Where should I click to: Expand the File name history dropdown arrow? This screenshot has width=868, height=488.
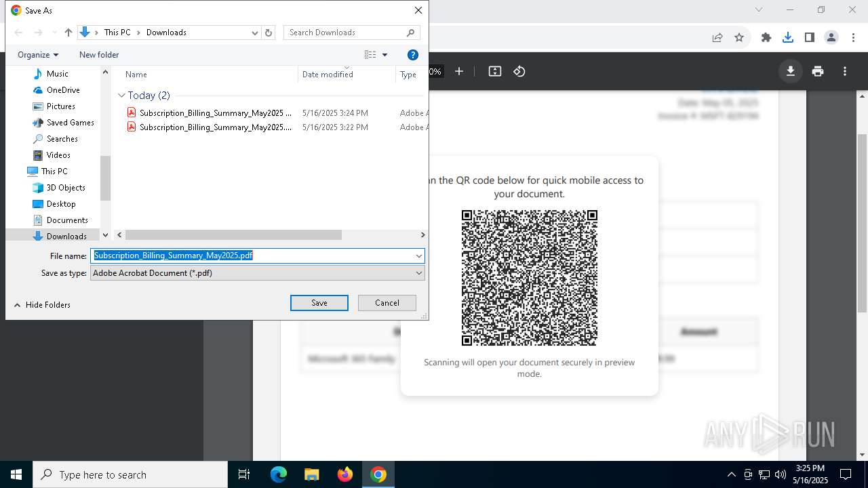point(419,256)
